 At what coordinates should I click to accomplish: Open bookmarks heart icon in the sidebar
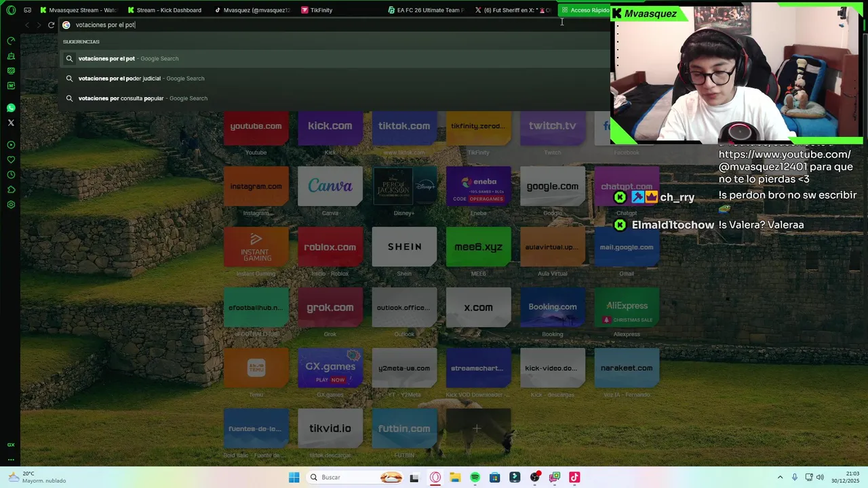tap(11, 160)
